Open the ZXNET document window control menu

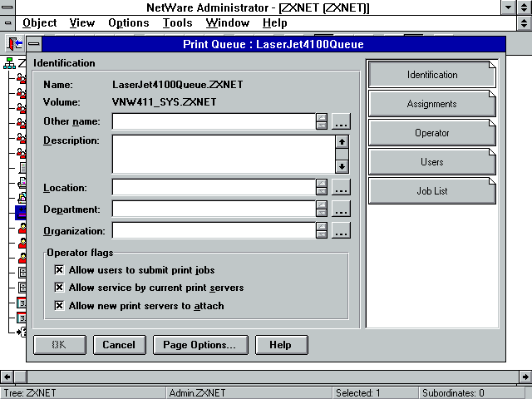click(7, 23)
